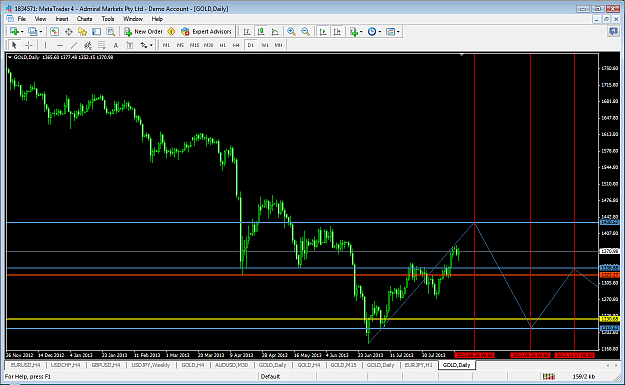Expand the Profiles dropdown arrow

[x=41, y=31]
